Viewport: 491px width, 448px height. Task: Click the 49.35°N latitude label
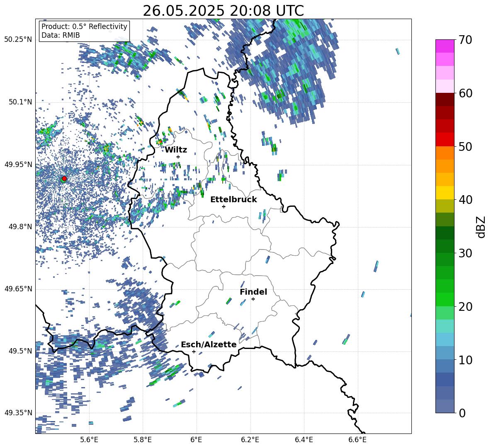click(x=18, y=413)
